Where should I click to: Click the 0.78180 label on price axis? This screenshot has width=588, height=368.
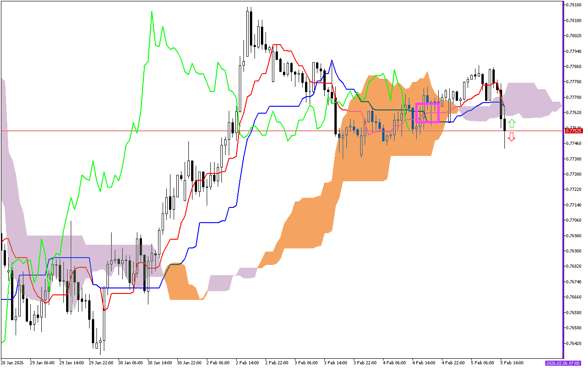click(574, 5)
